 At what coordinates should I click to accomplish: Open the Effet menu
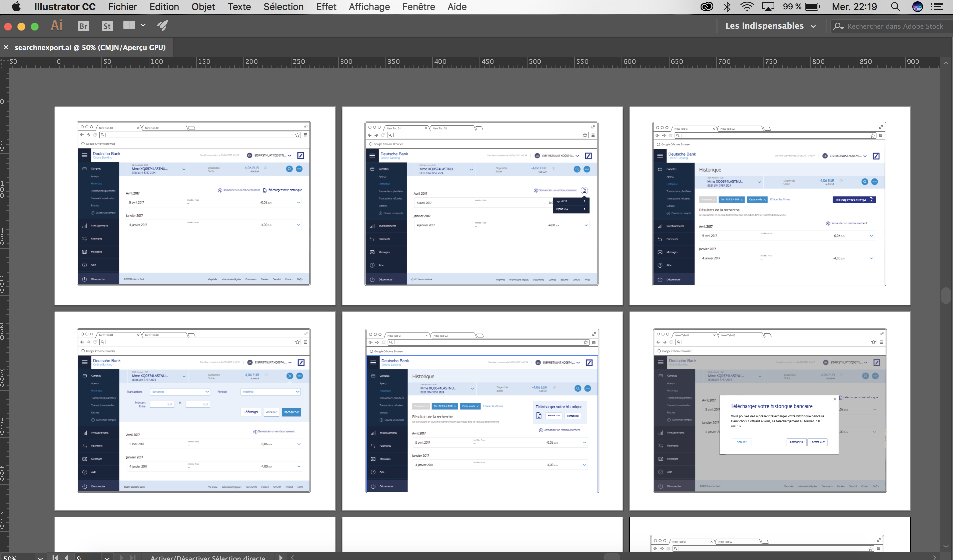pos(326,6)
